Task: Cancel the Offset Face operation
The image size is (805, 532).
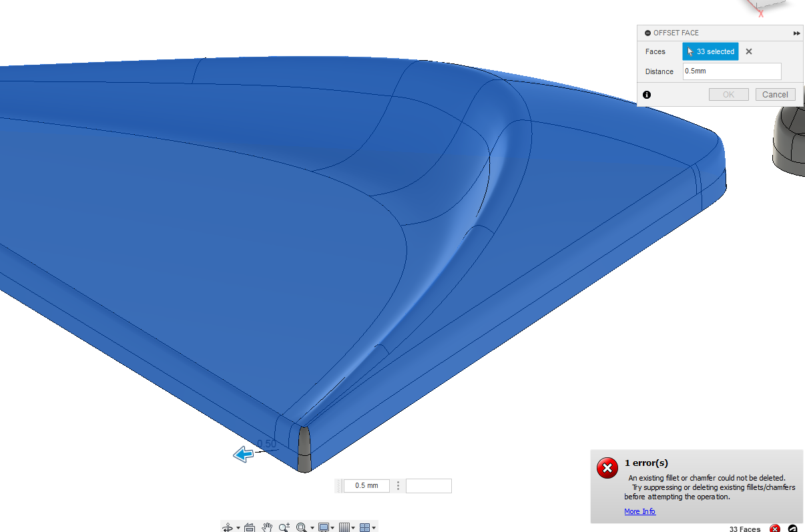Action: pyautogui.click(x=775, y=94)
